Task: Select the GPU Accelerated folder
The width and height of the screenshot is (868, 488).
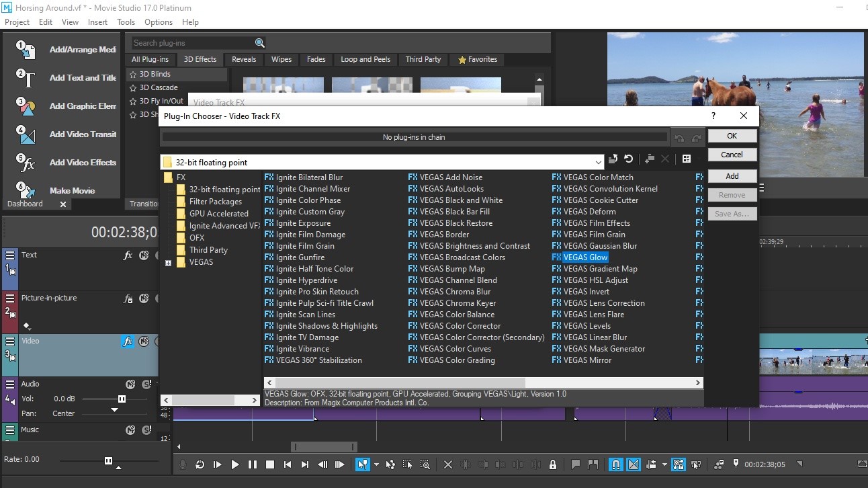Action: (218, 214)
